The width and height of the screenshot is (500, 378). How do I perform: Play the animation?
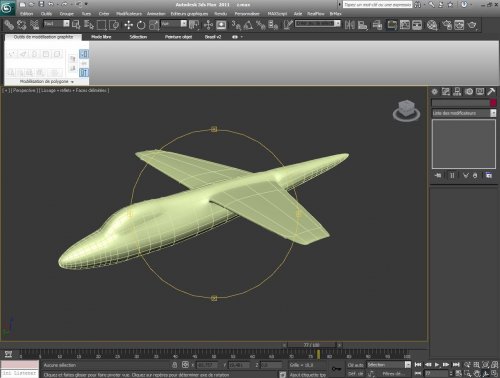pos(437,365)
